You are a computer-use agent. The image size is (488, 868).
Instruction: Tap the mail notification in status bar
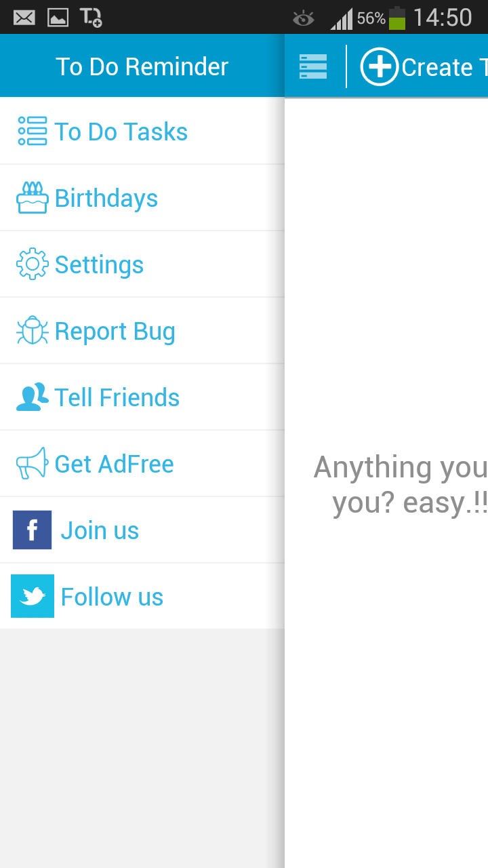tap(24, 17)
